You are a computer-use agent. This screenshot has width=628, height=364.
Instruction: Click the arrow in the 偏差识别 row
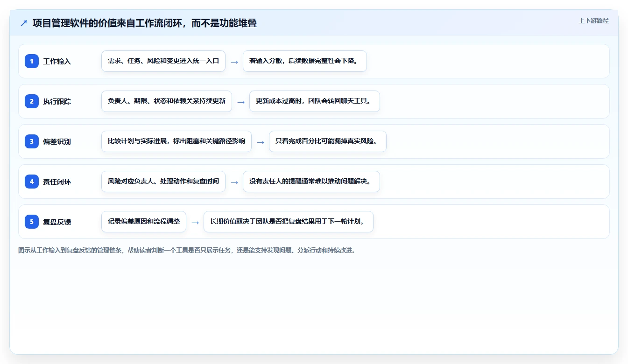261,142
